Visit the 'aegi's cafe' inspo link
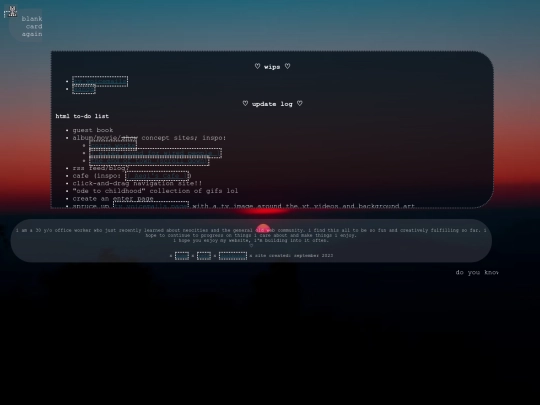540x405 pixels. coord(157,176)
